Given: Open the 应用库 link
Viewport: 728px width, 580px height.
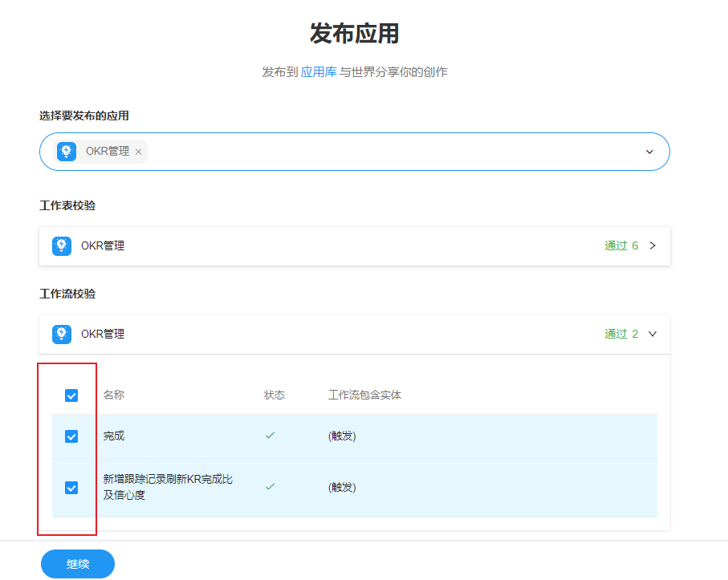Looking at the screenshot, I should [x=319, y=72].
